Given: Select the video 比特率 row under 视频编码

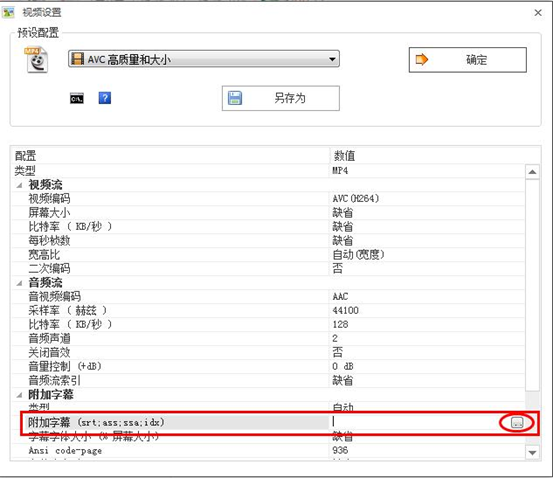Looking at the screenshot, I should coord(268,226).
